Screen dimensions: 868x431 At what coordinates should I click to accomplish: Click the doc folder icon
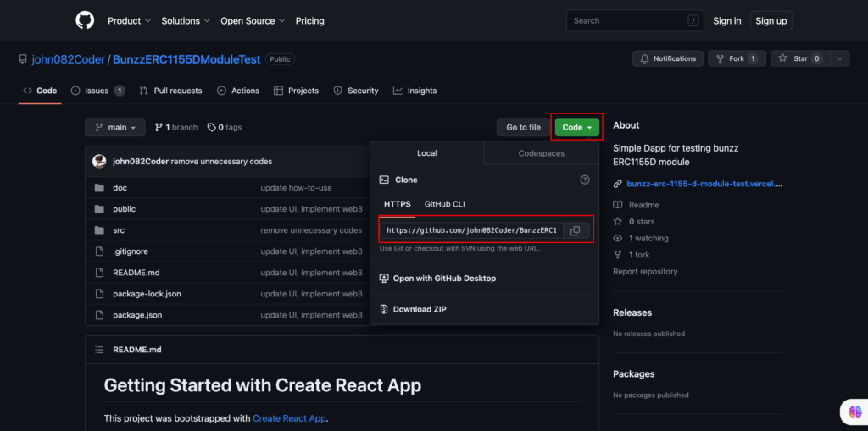point(100,188)
